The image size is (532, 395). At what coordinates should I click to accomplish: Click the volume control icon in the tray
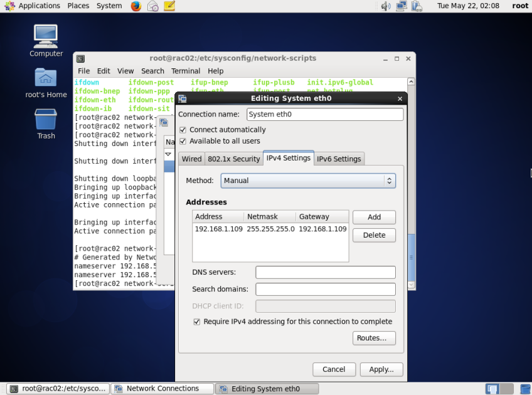(385, 6)
